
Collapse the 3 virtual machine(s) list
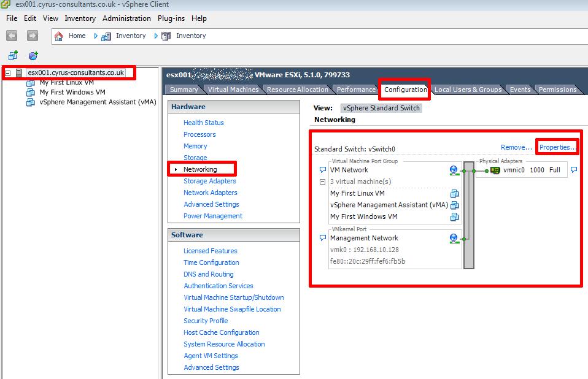322,182
